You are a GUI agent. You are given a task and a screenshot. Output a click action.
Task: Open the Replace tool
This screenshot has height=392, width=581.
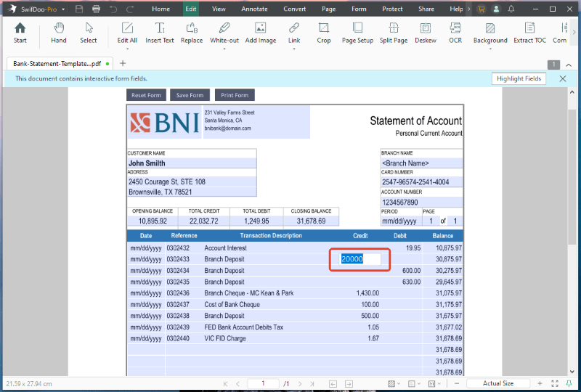(x=192, y=33)
